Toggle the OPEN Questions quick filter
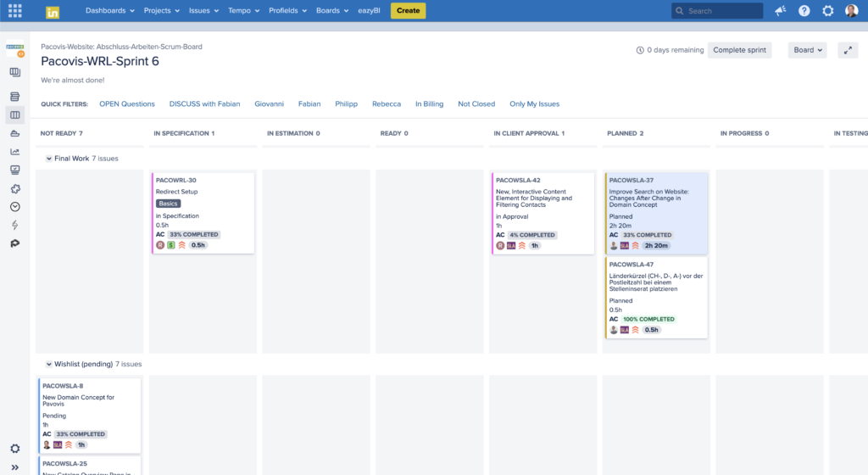 [127, 103]
